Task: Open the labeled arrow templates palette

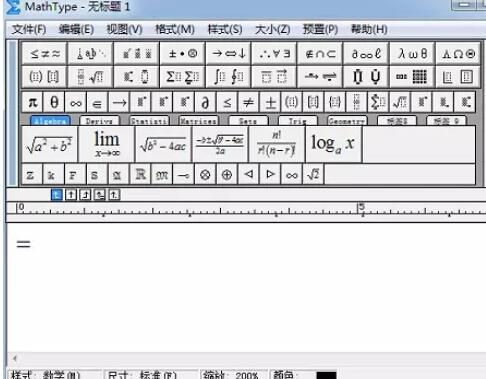Action: click(x=320, y=77)
